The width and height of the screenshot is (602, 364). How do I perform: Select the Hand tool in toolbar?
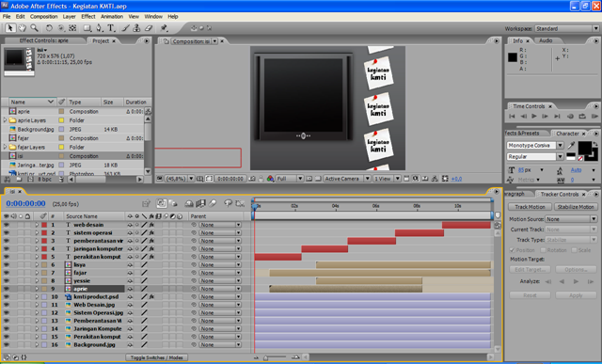23,27
